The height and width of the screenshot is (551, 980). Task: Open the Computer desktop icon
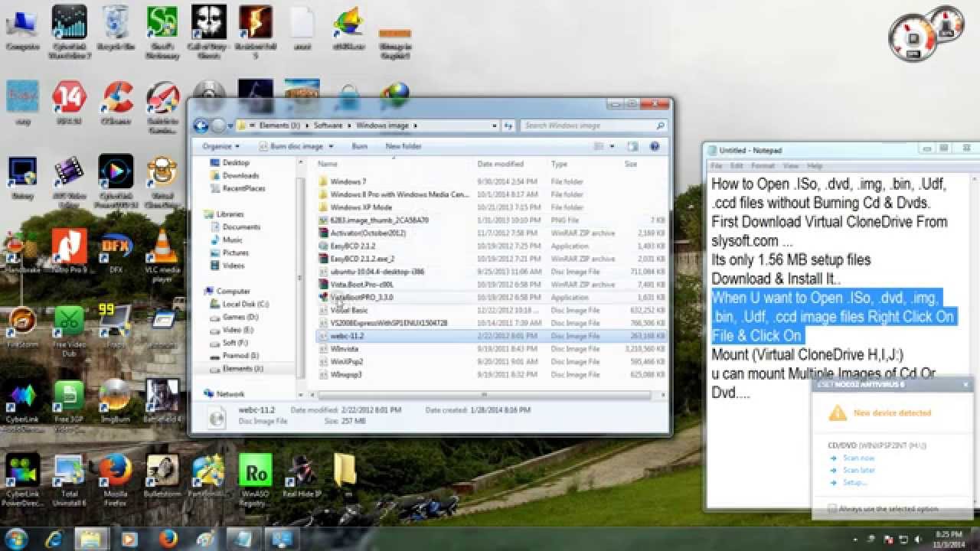point(22,29)
